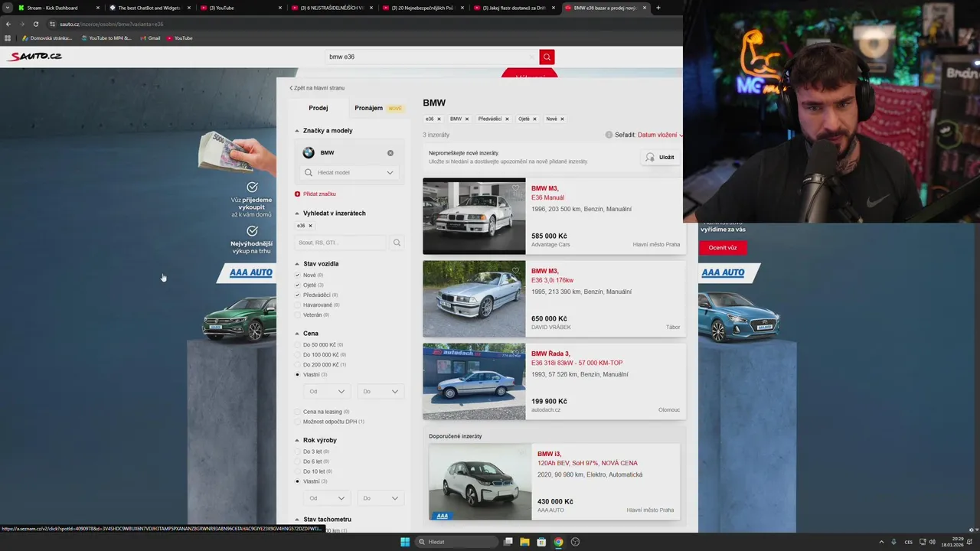The width and height of the screenshot is (980, 551).
Task: Favorite the BMW M3 E36 Manuál listing heart
Action: (515, 187)
